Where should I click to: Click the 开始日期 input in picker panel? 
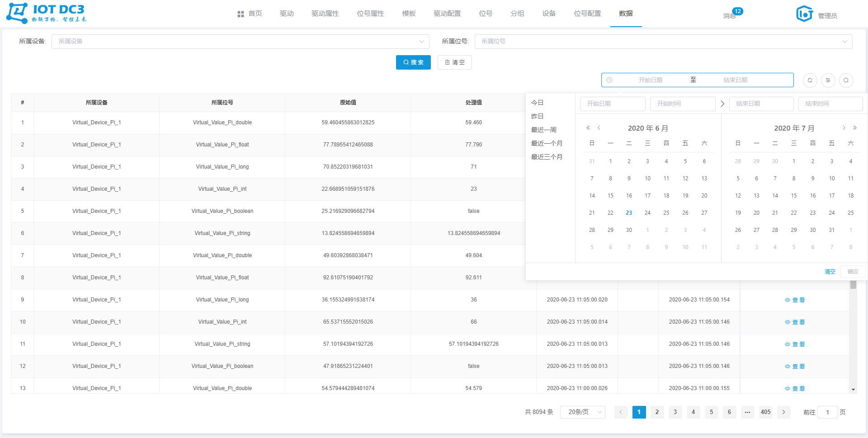tap(613, 104)
